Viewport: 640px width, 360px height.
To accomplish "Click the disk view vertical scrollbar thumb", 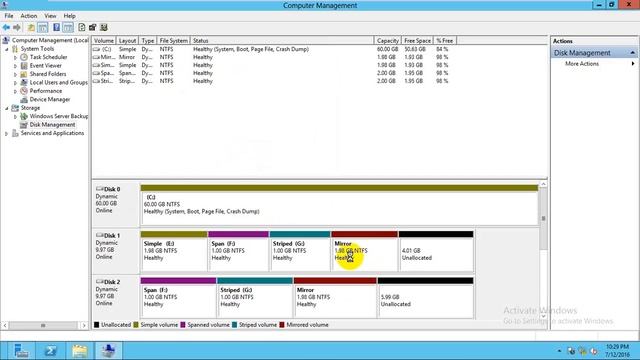I will tap(543, 218).
